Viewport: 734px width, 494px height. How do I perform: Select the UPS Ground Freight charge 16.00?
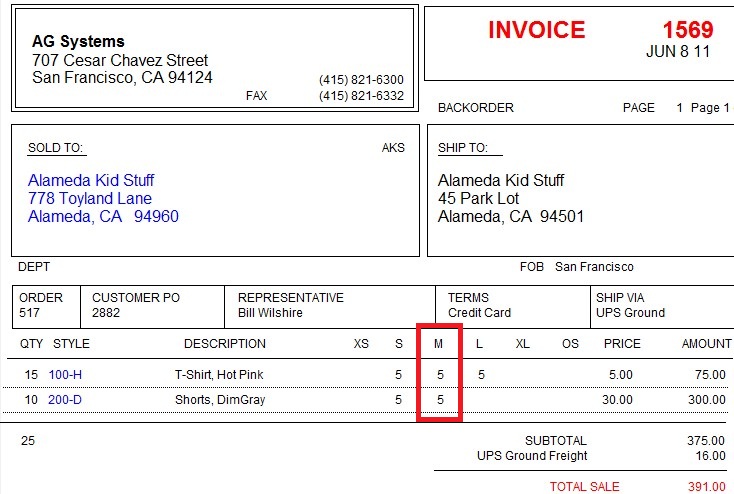pos(710,456)
